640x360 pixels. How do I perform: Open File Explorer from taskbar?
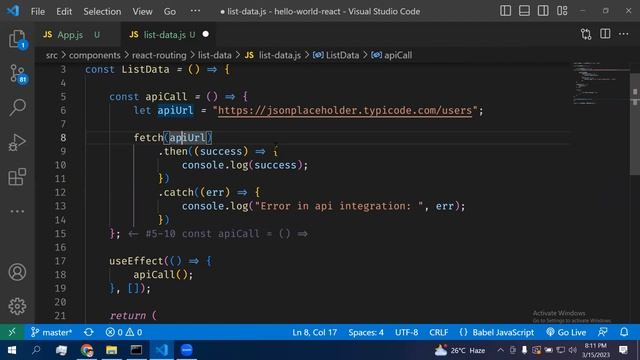coord(111,350)
